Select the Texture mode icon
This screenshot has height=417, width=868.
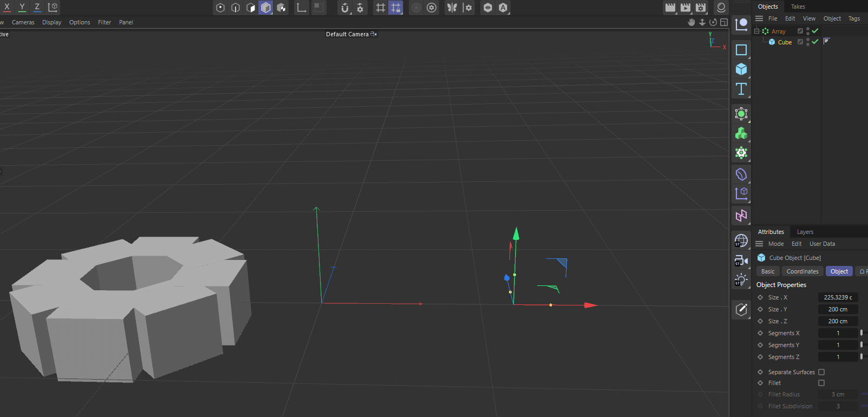coord(281,8)
